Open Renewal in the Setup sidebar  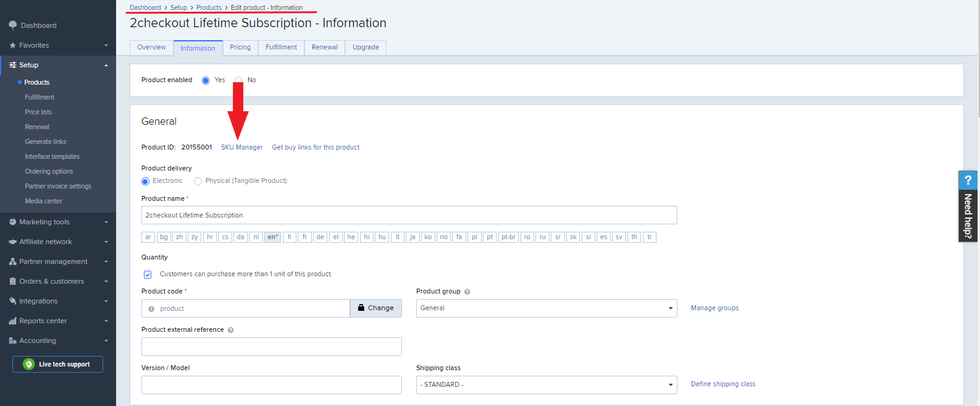coord(37,127)
